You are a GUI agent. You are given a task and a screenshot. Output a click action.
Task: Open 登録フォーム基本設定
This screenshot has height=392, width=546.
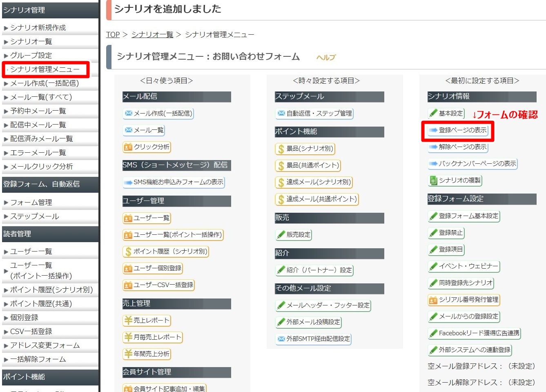point(464,216)
